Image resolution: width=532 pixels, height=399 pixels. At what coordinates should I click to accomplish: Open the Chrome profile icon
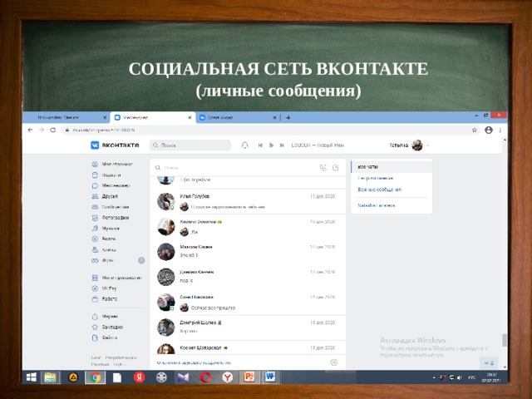tap(489, 130)
